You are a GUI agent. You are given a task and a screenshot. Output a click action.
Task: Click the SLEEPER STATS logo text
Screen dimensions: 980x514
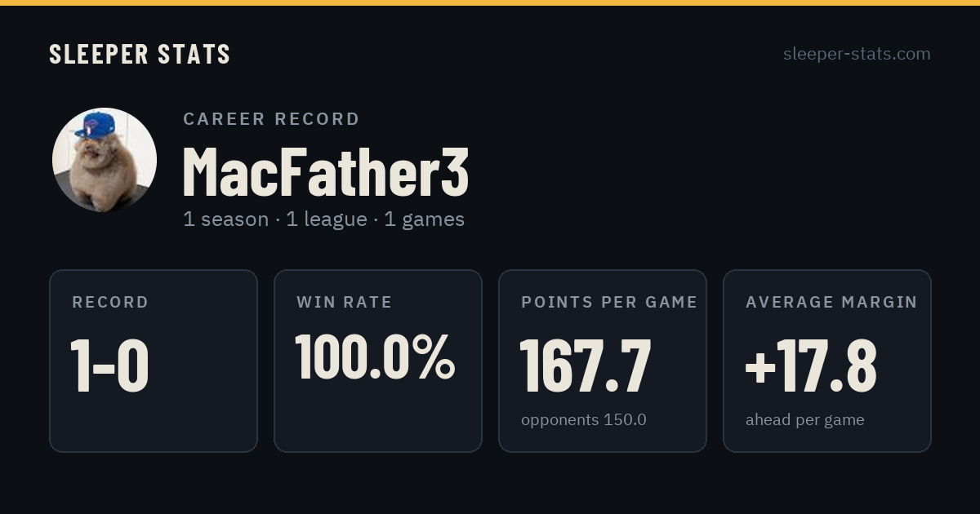click(140, 54)
